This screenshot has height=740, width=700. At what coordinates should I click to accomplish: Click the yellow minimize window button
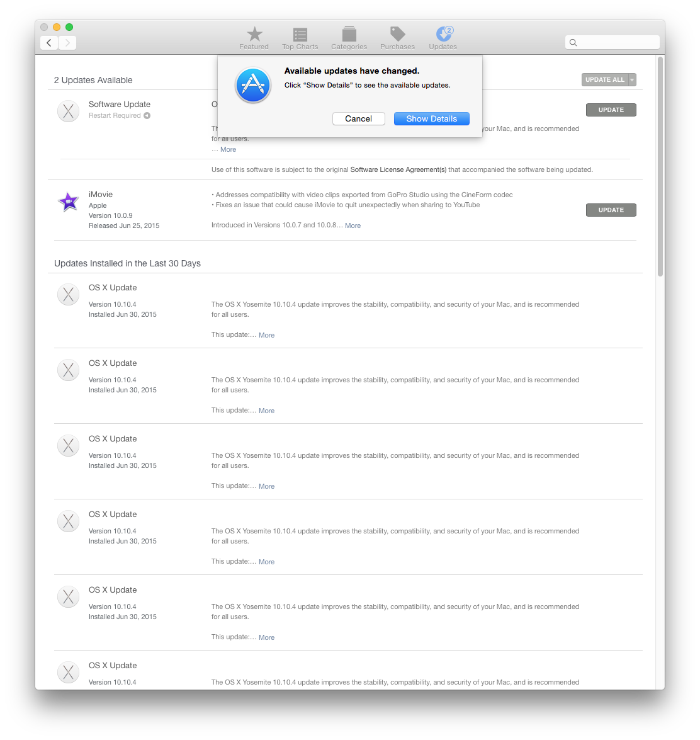pos(57,27)
